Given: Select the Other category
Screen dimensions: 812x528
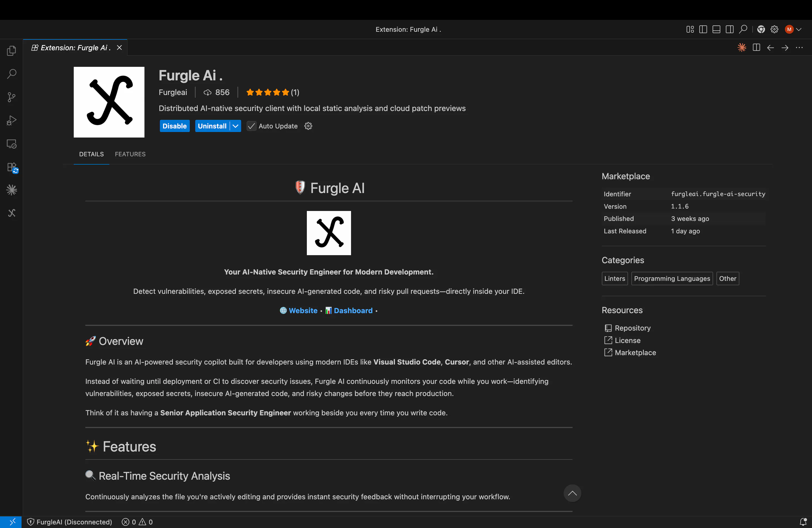Looking at the screenshot, I should pyautogui.click(x=728, y=278).
